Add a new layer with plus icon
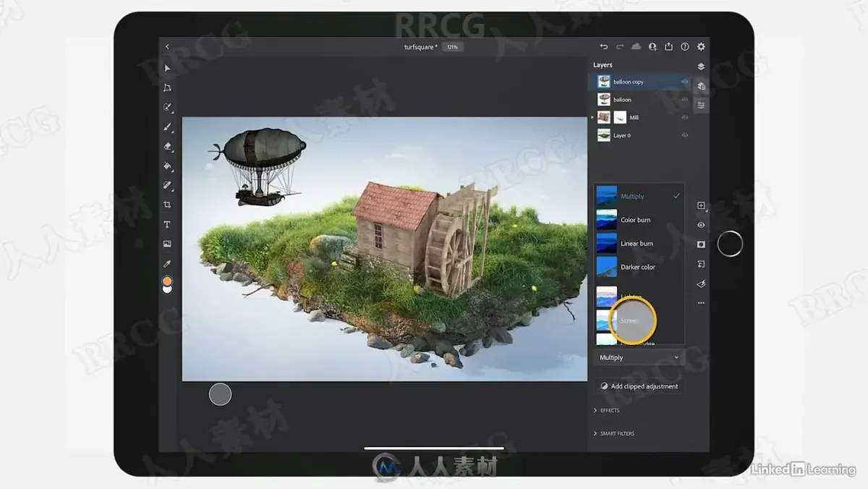868x489 pixels. [x=701, y=205]
